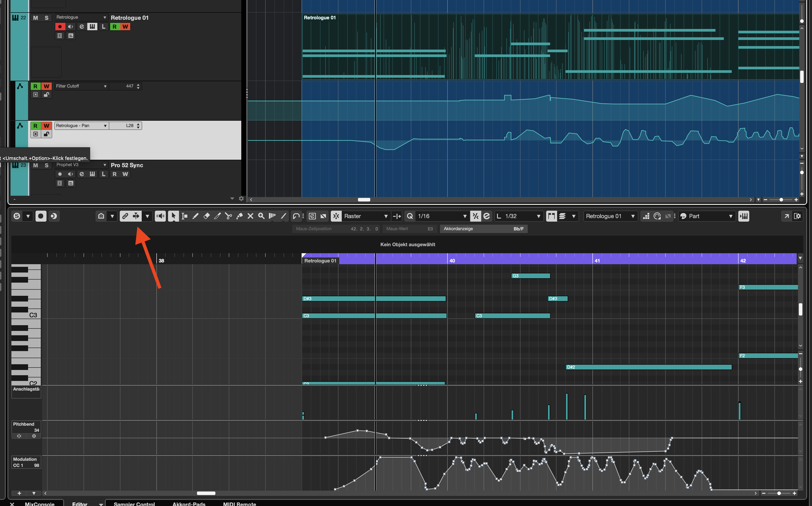
Task: Select the Mute X tool
Action: coord(250,216)
